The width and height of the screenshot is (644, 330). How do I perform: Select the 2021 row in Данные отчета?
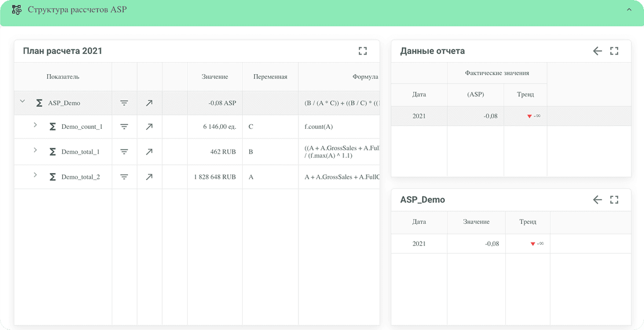click(x=511, y=116)
